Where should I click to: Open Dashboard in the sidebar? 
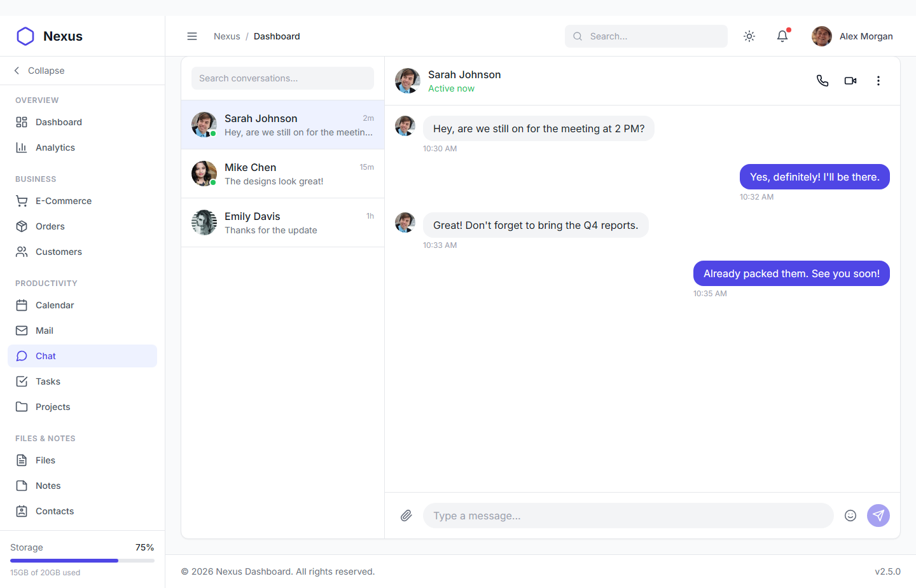click(x=82, y=122)
